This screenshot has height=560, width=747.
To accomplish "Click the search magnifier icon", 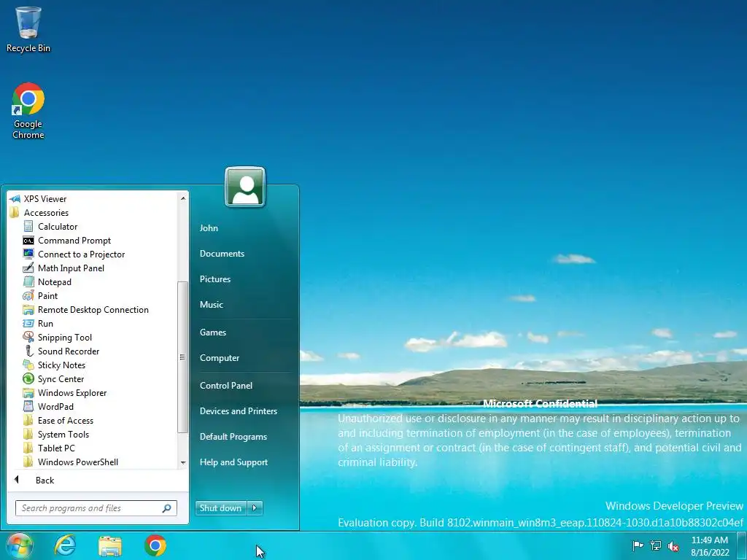I will coord(167,508).
